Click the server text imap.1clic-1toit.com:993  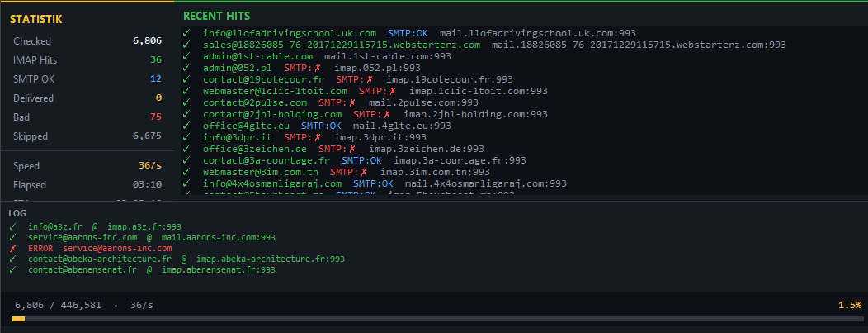pos(479,91)
